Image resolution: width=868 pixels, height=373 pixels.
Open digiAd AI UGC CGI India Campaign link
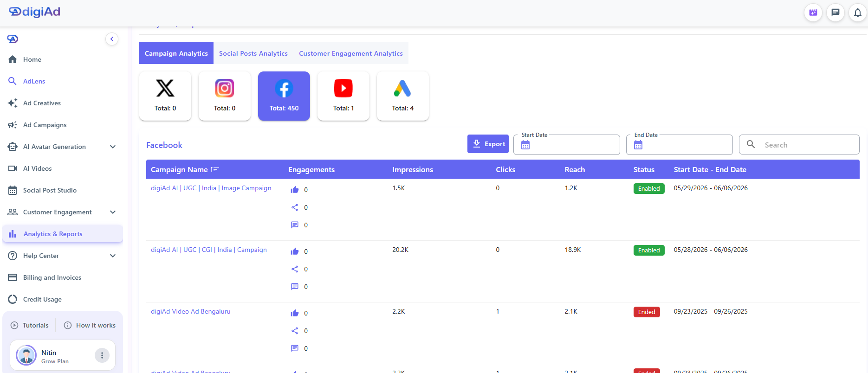[x=209, y=250]
